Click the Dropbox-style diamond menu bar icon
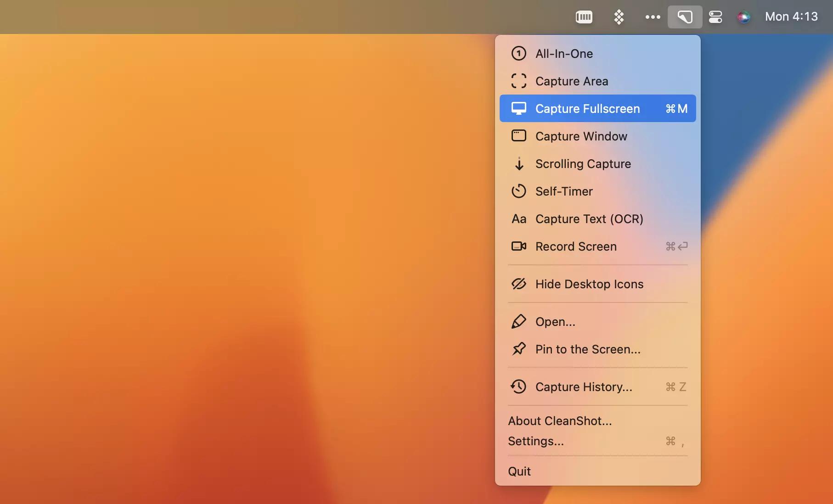The height and width of the screenshot is (504, 833). click(619, 17)
